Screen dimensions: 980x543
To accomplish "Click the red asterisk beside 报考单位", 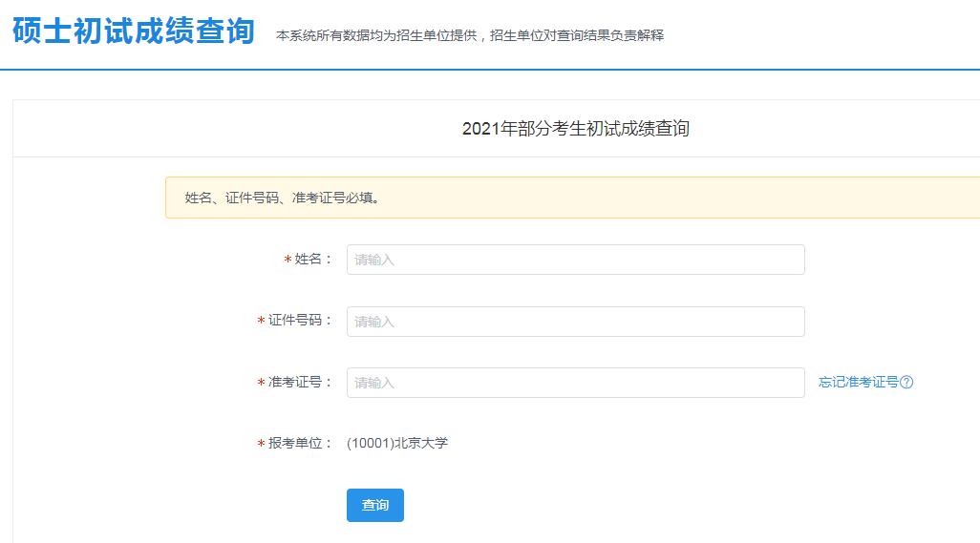I will pos(261,445).
